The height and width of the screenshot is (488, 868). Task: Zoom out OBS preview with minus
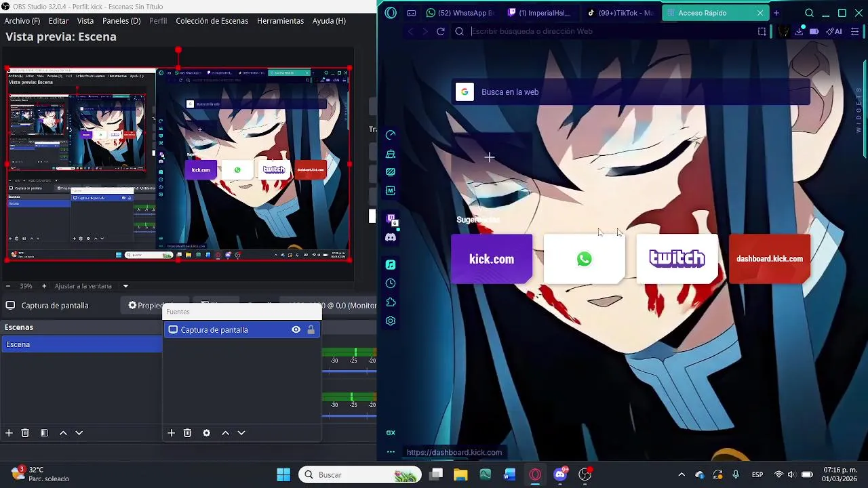8,286
